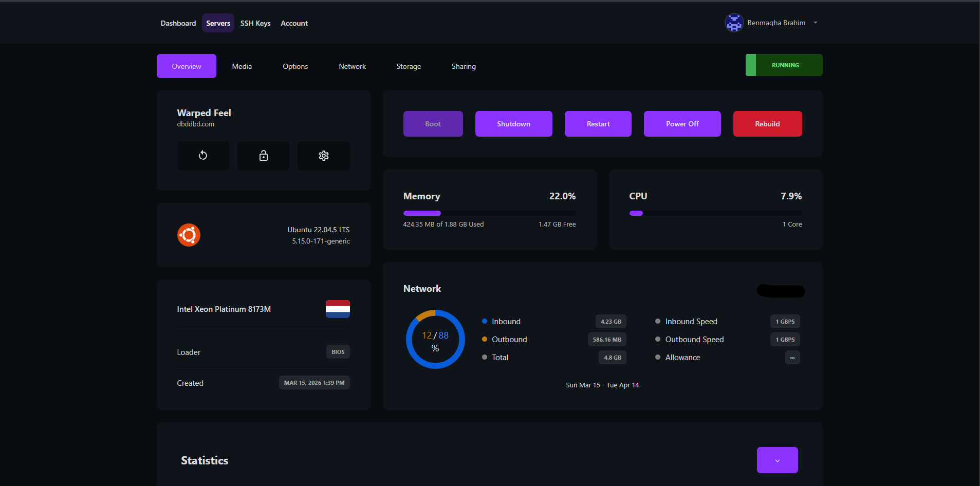The image size is (980, 486).
Task: Toggle the Total legend dot
Action: 484,357
